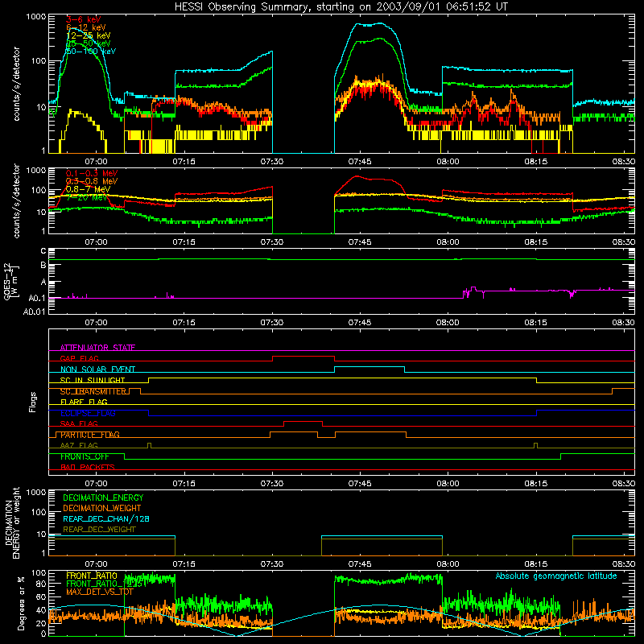Select the 'C' class tick on GOES axis
644x644 pixels.
tap(43, 251)
